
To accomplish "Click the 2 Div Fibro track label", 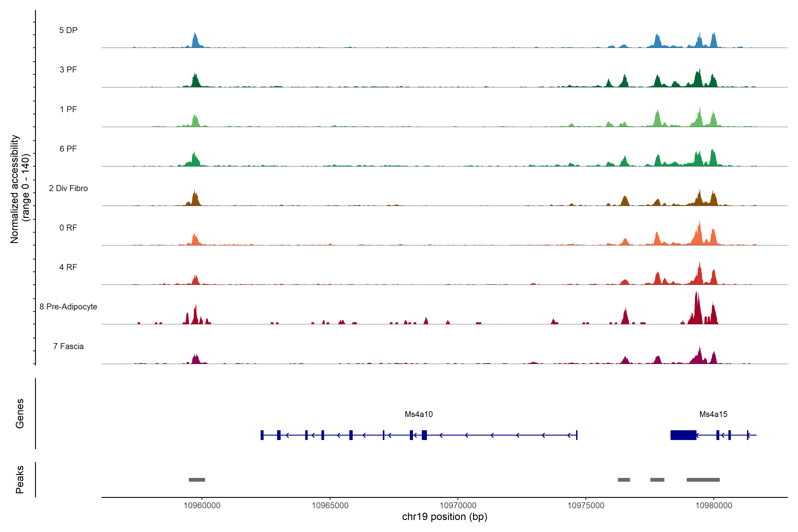I will point(68,188).
